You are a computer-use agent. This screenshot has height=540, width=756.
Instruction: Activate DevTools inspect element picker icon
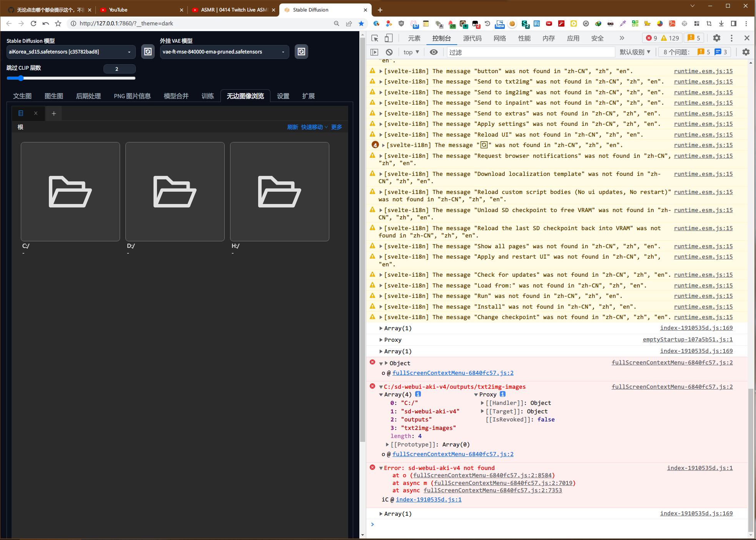pyautogui.click(x=375, y=38)
